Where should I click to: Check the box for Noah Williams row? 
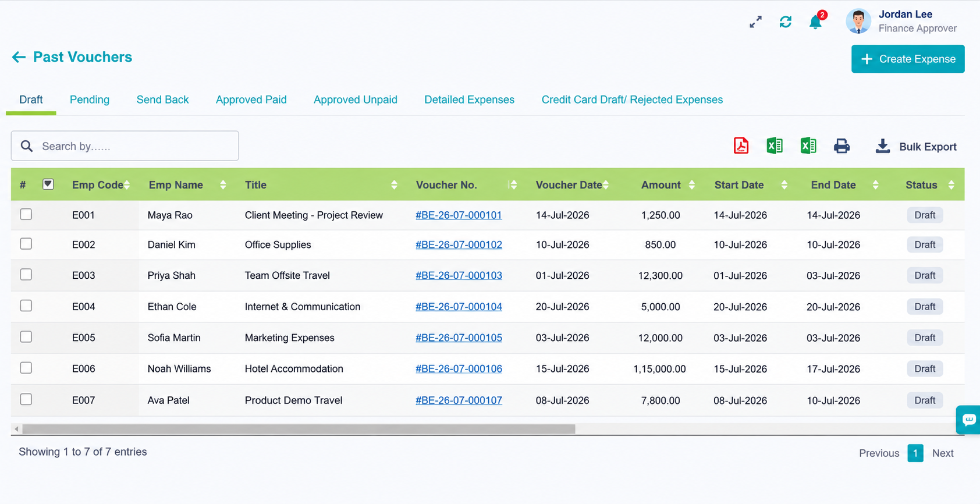pyautogui.click(x=26, y=368)
